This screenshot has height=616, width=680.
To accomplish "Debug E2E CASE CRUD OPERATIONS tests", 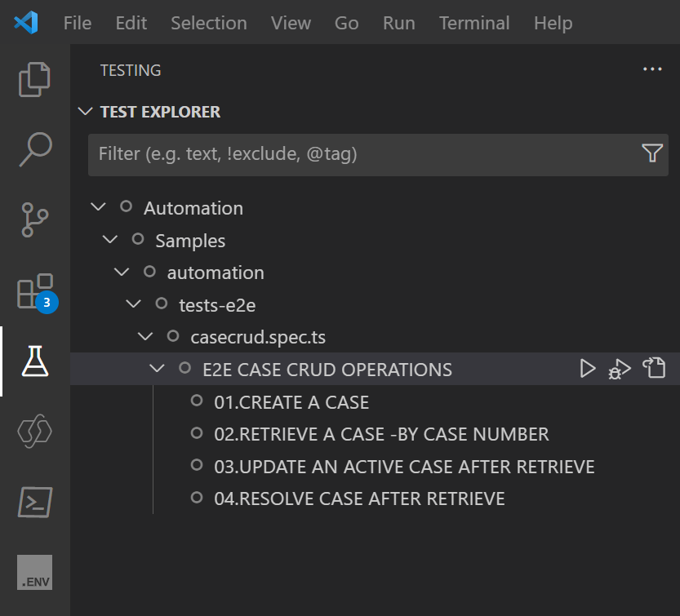I will [x=620, y=369].
